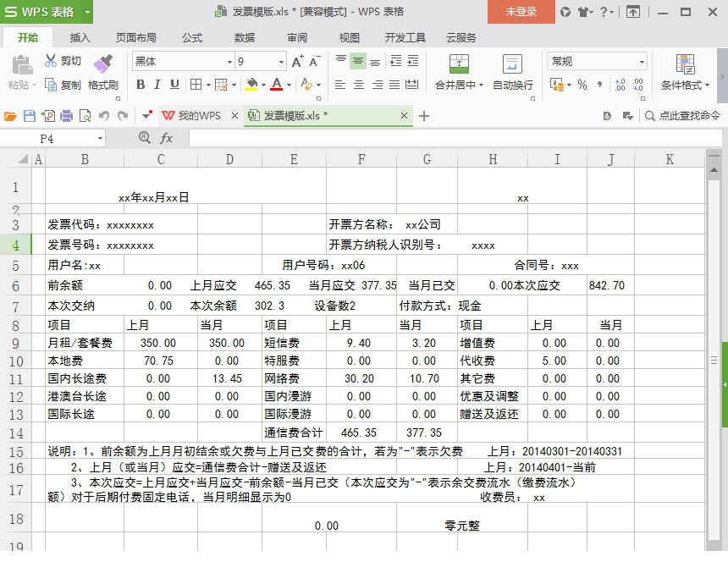728x573 pixels.
Task: Switch to the 公式 ribbon tab
Action: 192,37
